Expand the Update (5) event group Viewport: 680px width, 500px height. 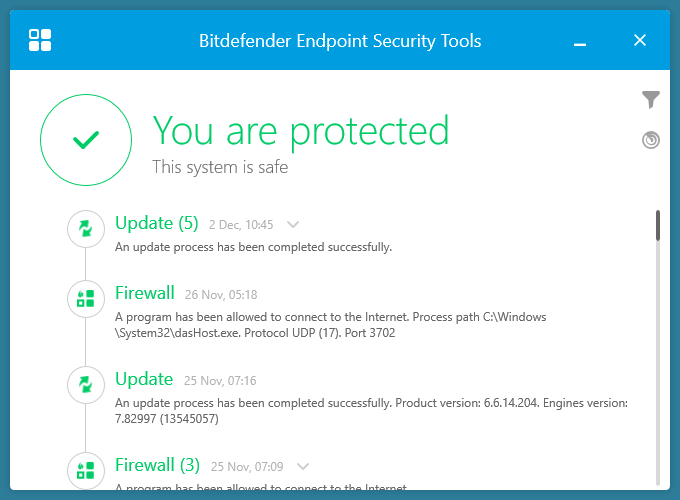[293, 225]
